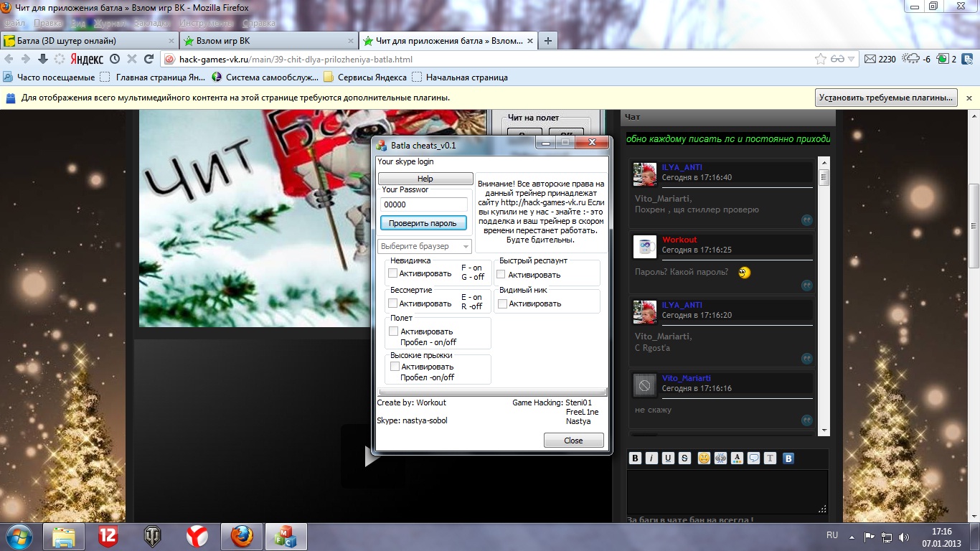The image size is (980, 551).
Task: Click the chat message text area
Action: (727, 491)
